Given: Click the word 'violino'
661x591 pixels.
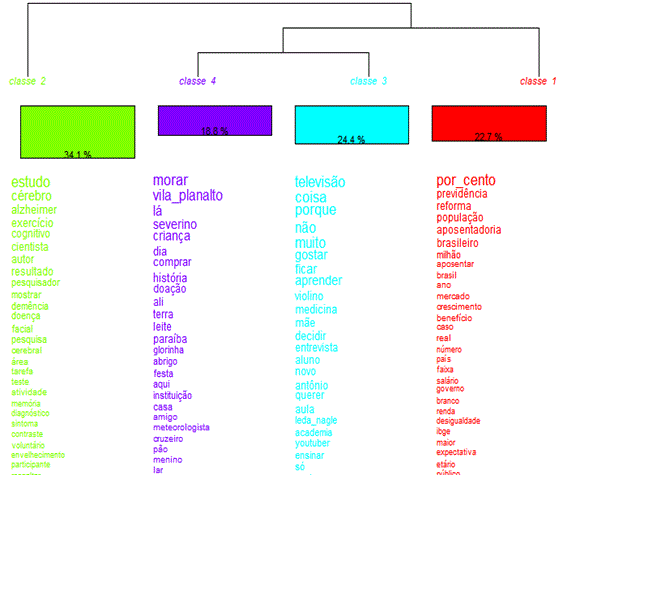Looking at the screenshot, I should pyautogui.click(x=315, y=296).
